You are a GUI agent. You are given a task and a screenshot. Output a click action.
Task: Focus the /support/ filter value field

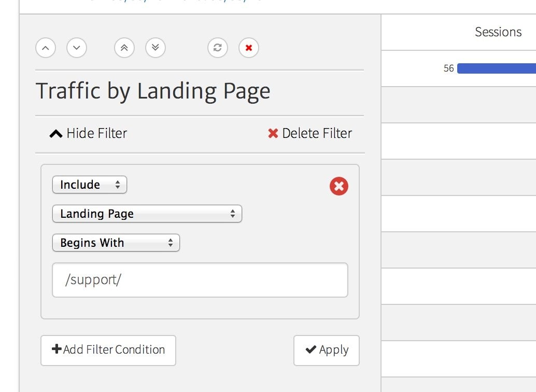pos(200,280)
